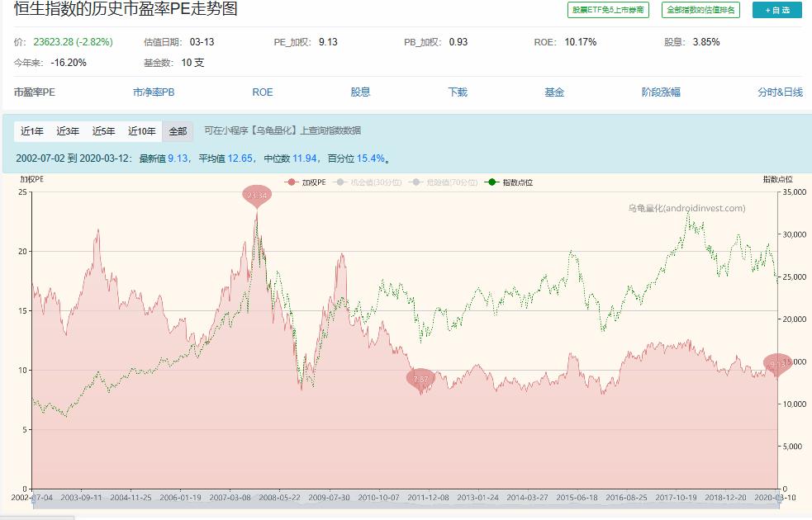Select the 近1年 time range

(x=32, y=131)
